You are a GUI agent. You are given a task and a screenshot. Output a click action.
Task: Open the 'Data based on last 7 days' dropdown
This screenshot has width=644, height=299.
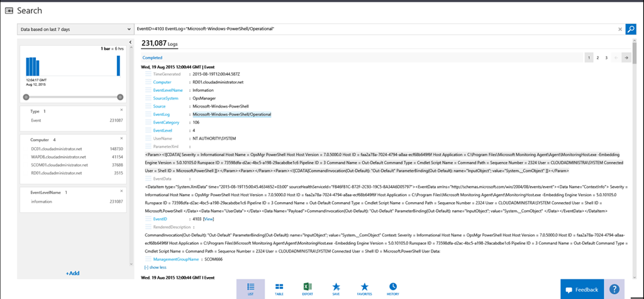click(x=75, y=29)
